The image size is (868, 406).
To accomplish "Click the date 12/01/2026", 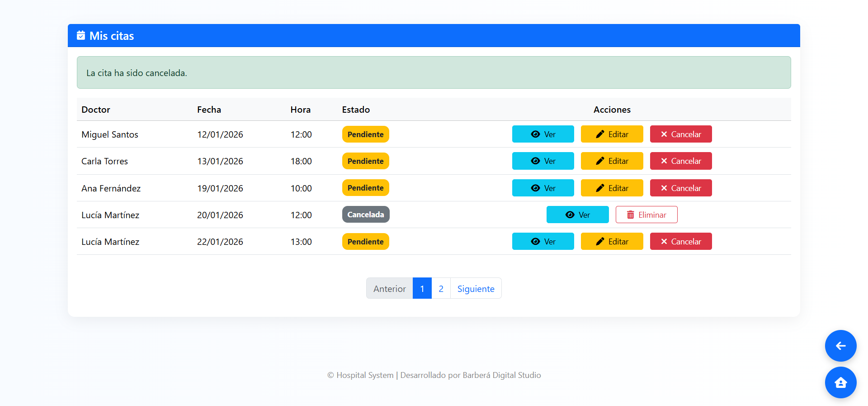I will [220, 134].
